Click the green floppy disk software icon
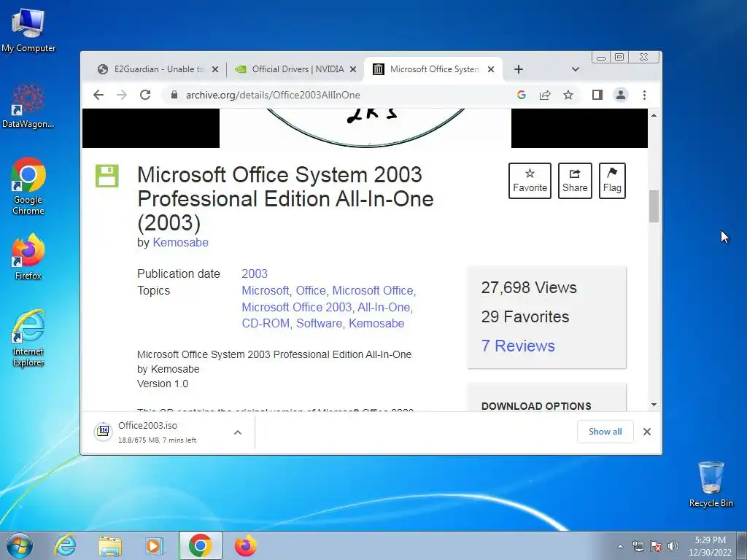Image resolution: width=747 pixels, height=560 pixels. point(107,176)
